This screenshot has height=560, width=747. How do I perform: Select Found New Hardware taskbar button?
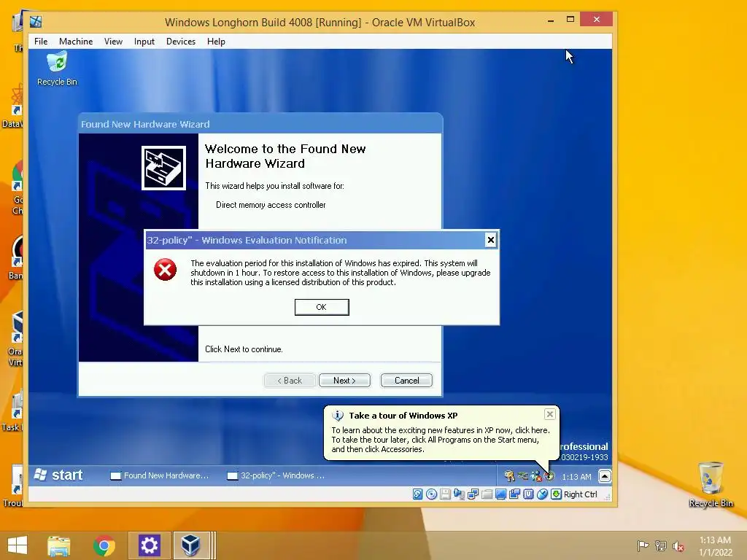[x=160, y=475]
